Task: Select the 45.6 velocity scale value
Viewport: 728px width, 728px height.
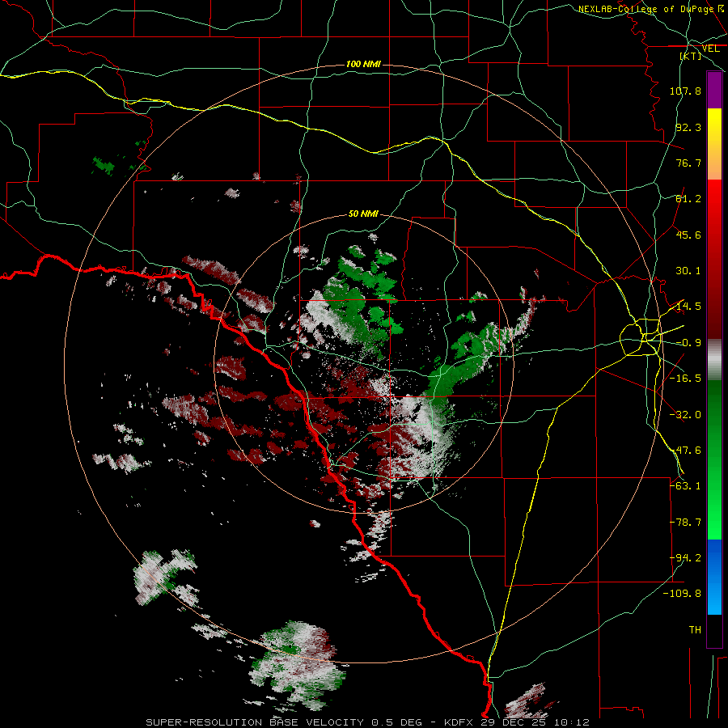Action: click(688, 235)
